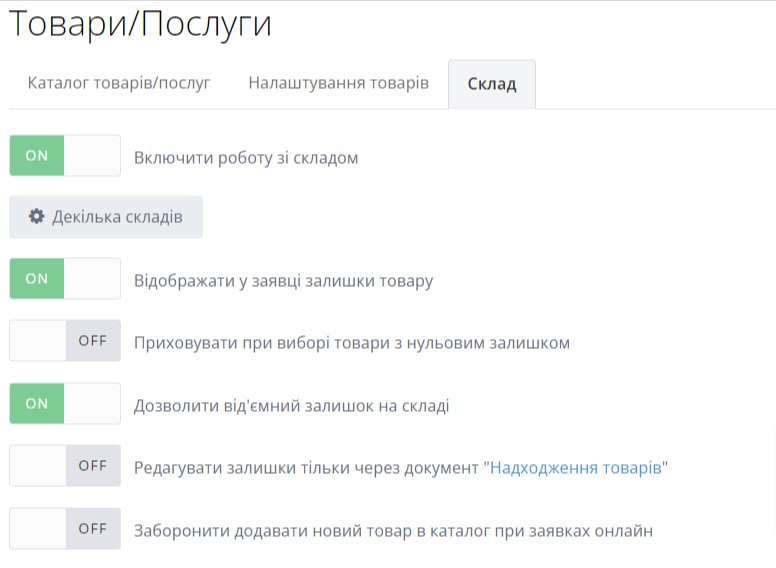Enable hiding products with zero stock toggle
This screenshot has width=776, height=568.
pos(65,341)
